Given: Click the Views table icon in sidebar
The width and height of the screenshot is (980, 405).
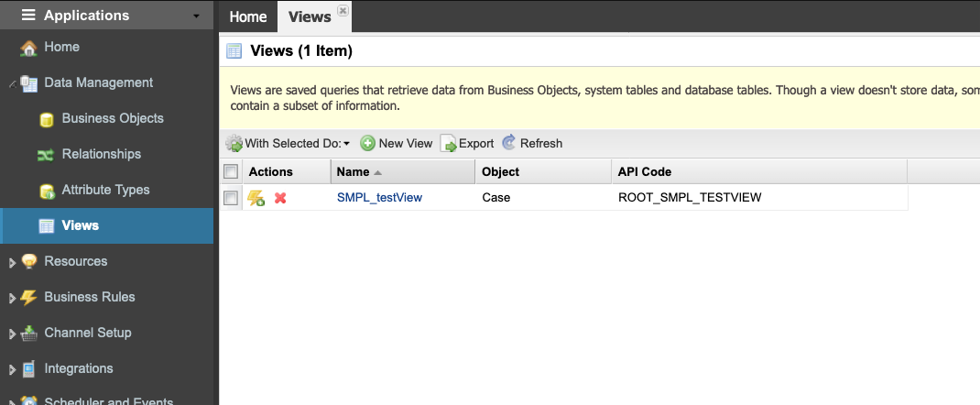Looking at the screenshot, I should [46, 226].
